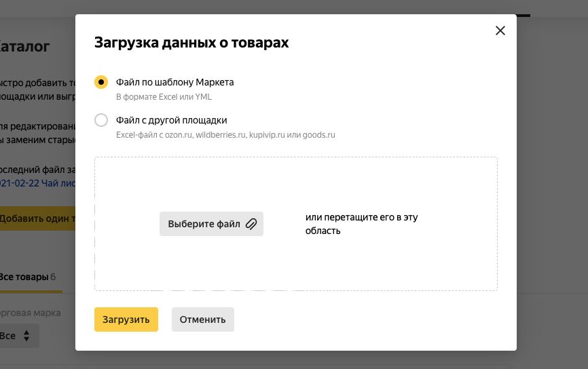Click the 'Файл по шаблону Маркета' label text
Screen dimensions: 588x369
[174, 82]
